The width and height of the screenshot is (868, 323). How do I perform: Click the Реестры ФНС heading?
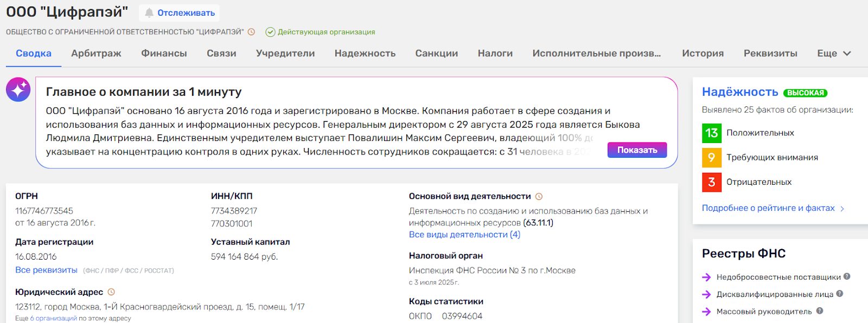click(x=744, y=253)
